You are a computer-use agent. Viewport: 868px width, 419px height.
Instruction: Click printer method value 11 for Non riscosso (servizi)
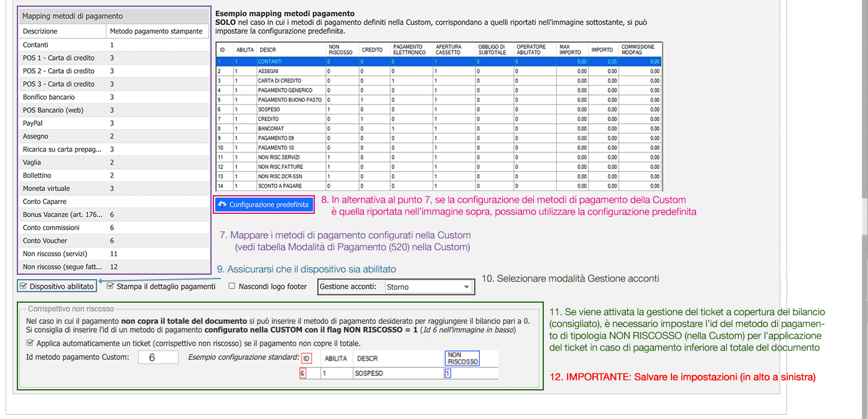[114, 254]
